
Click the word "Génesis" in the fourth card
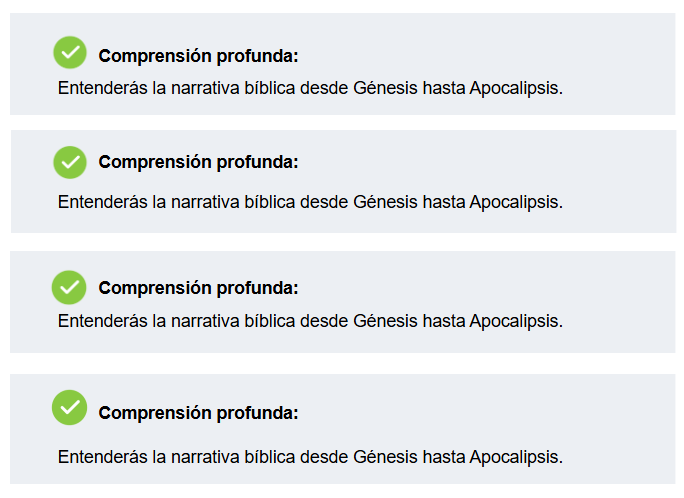(x=386, y=457)
